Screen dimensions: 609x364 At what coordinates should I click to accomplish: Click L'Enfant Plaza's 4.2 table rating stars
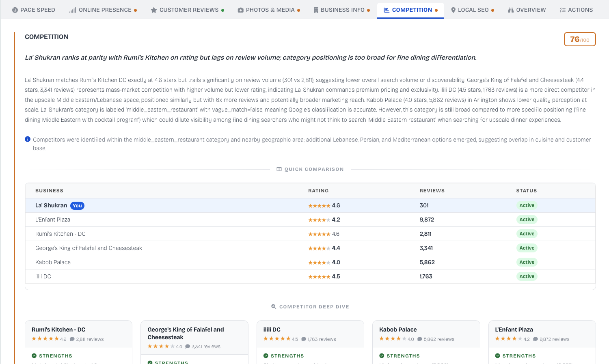click(x=319, y=220)
